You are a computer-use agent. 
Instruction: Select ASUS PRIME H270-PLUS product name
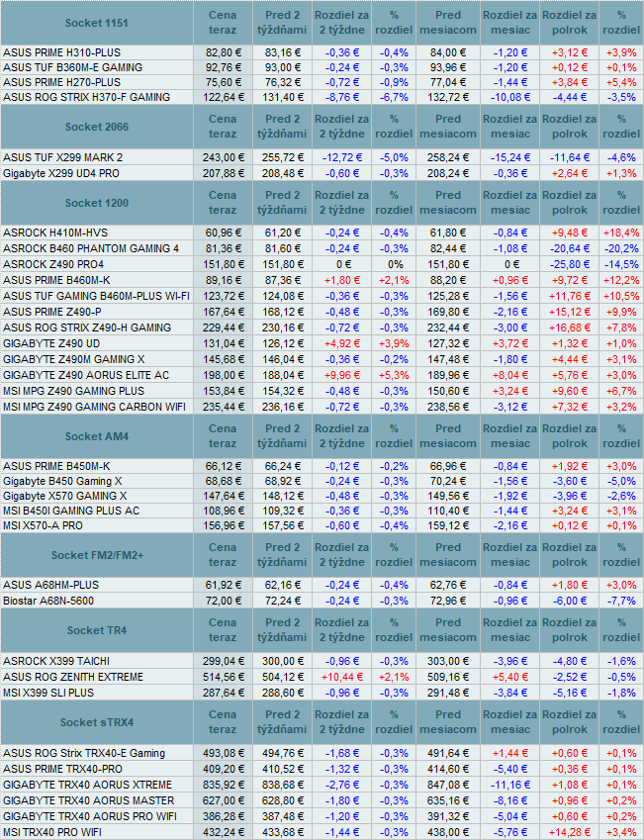(x=61, y=82)
